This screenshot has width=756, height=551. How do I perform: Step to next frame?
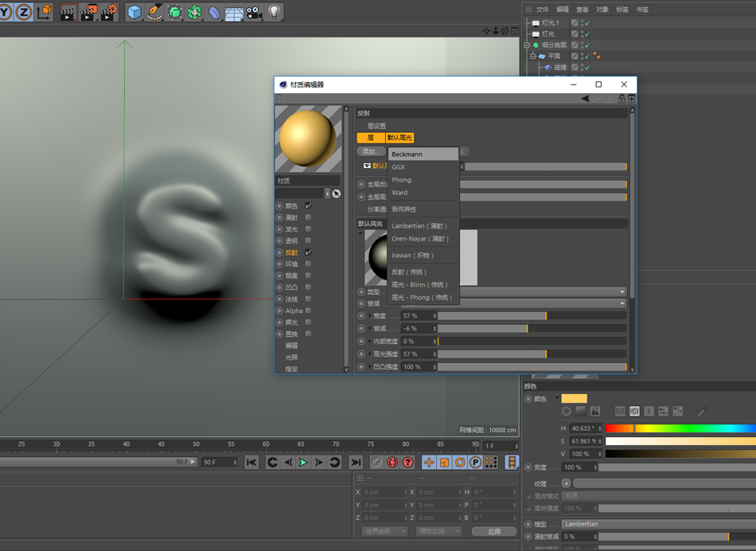tap(318, 463)
